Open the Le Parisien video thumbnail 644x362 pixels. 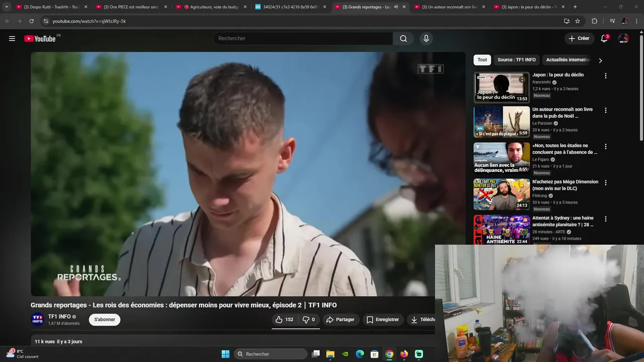click(x=502, y=122)
